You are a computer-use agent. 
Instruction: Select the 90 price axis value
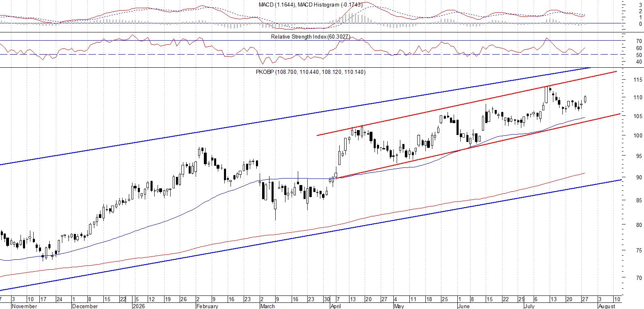tap(639, 177)
